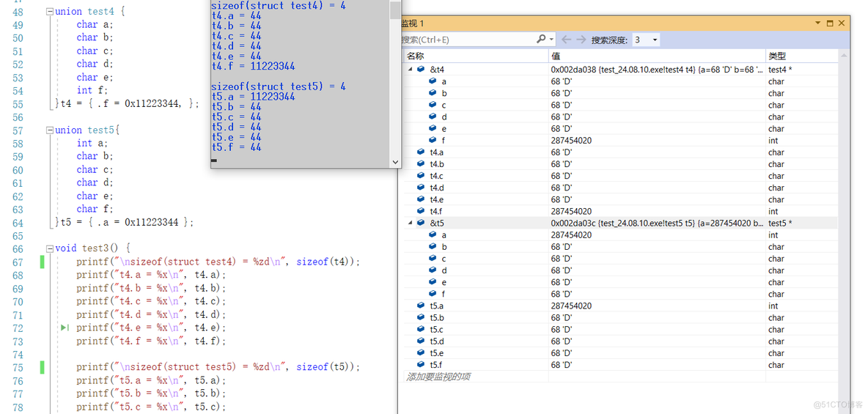The height and width of the screenshot is (414, 868).
Task: Click console line 'sizeof(struct test5) = 4'
Action: 279,86
